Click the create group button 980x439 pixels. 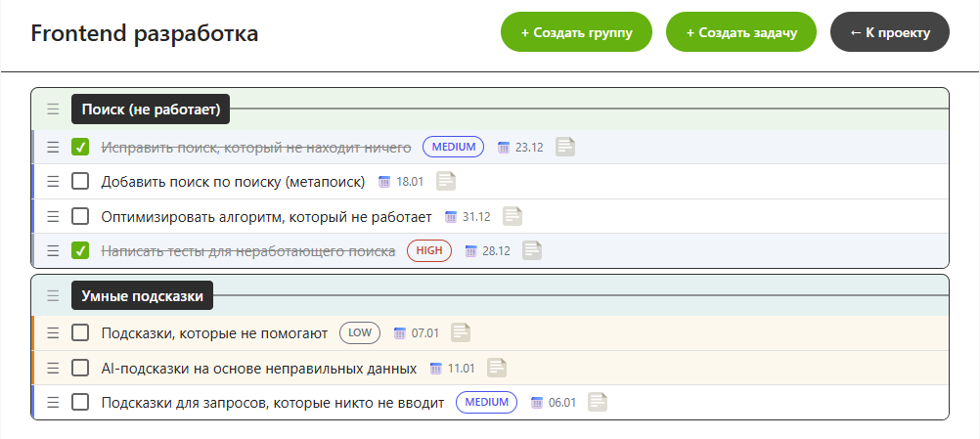(576, 32)
